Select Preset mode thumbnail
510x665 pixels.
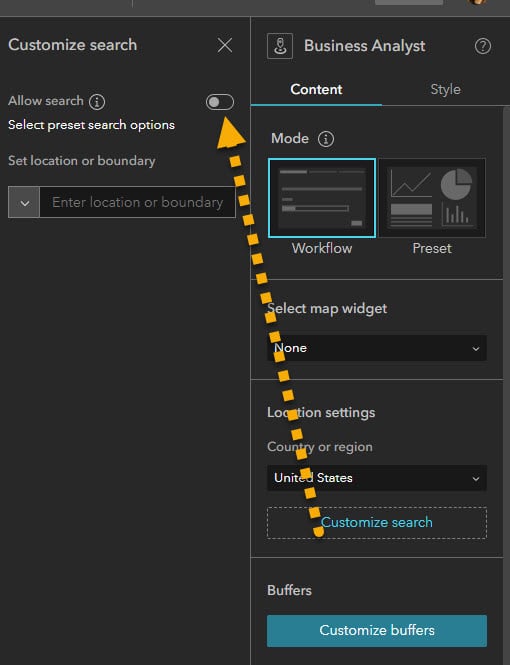432,198
